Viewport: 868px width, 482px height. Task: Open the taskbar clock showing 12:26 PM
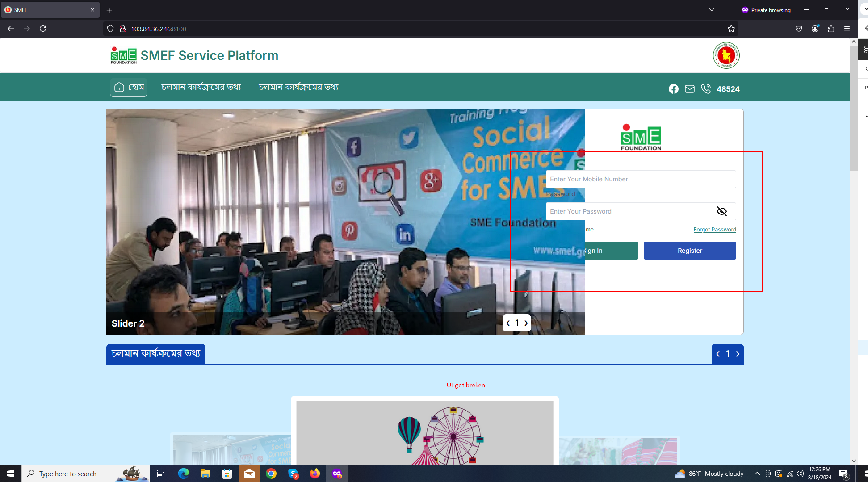[x=819, y=474]
